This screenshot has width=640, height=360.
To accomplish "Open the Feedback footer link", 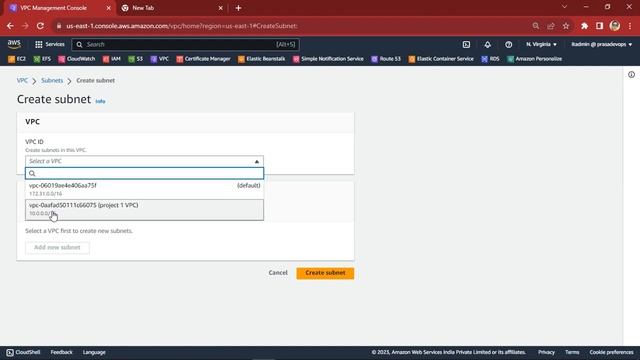I will pos(61,352).
